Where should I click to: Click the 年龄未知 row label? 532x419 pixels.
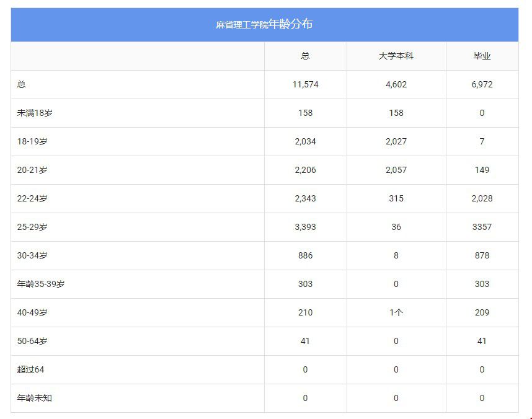(35, 398)
